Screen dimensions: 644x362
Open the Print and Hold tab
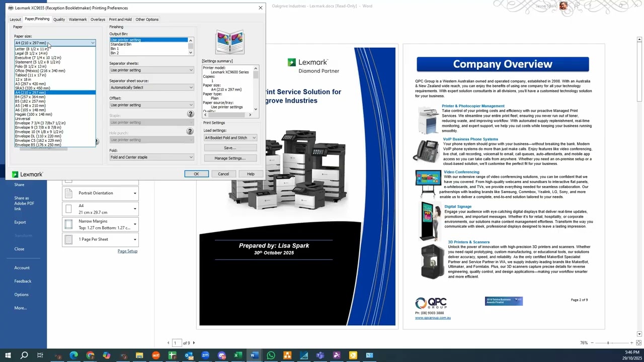120,20
